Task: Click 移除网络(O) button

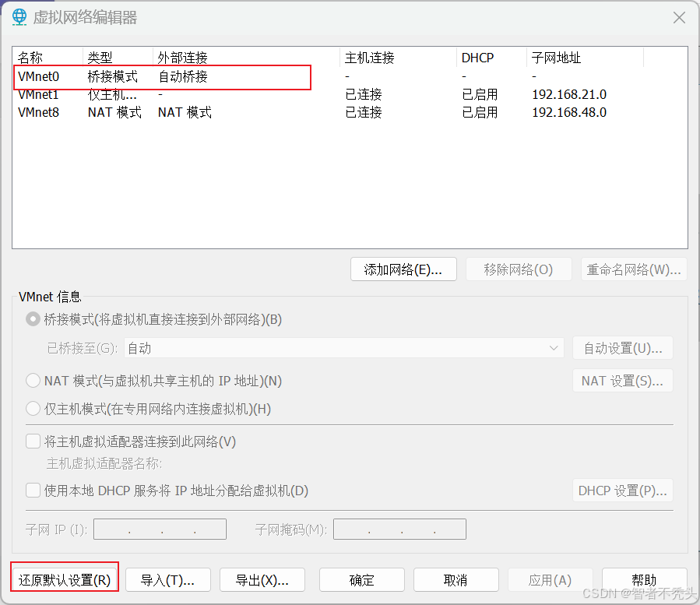Action: [519, 269]
